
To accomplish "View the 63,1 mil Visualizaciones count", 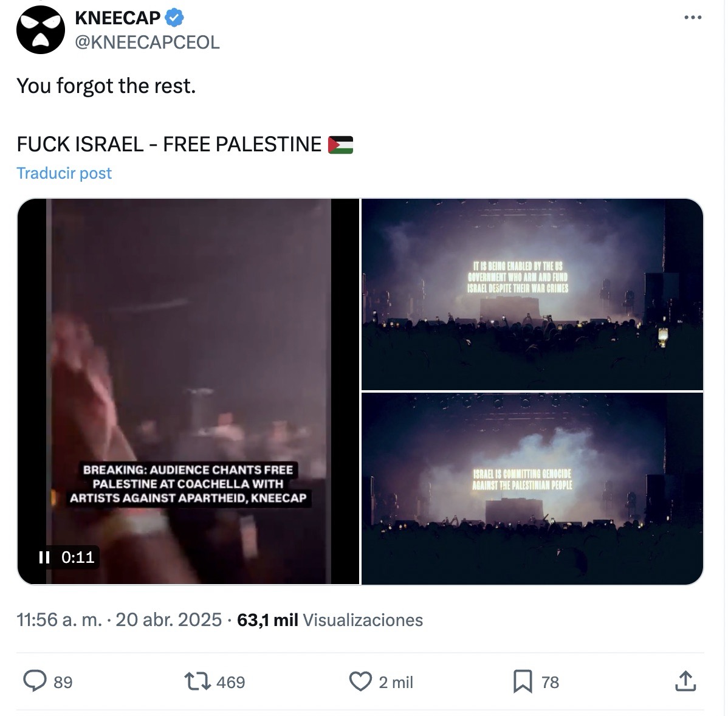I will click(329, 620).
